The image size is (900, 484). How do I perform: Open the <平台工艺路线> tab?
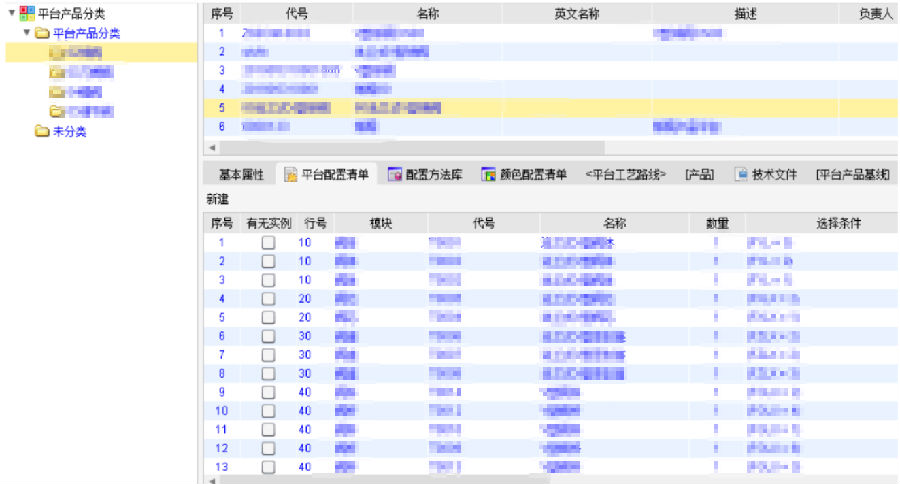(x=626, y=175)
